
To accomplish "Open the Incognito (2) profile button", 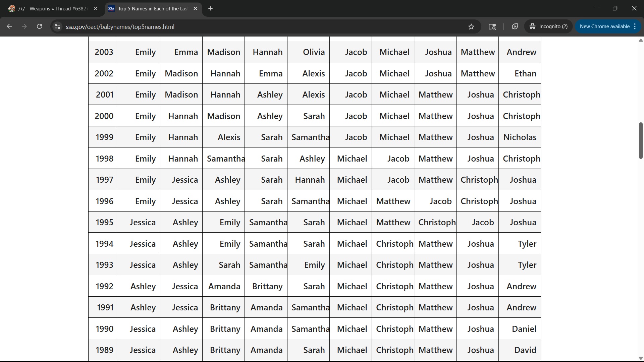I will click(x=548, y=26).
